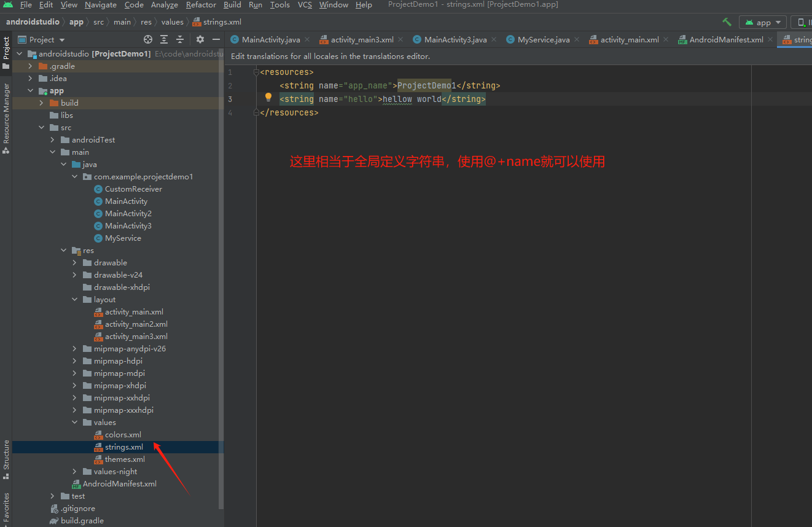Select build.gradle file in tree
812x527 pixels.
(82, 520)
